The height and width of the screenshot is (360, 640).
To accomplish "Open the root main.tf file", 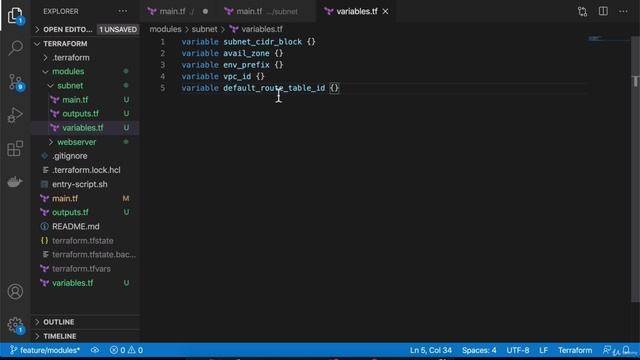I will (x=65, y=198).
